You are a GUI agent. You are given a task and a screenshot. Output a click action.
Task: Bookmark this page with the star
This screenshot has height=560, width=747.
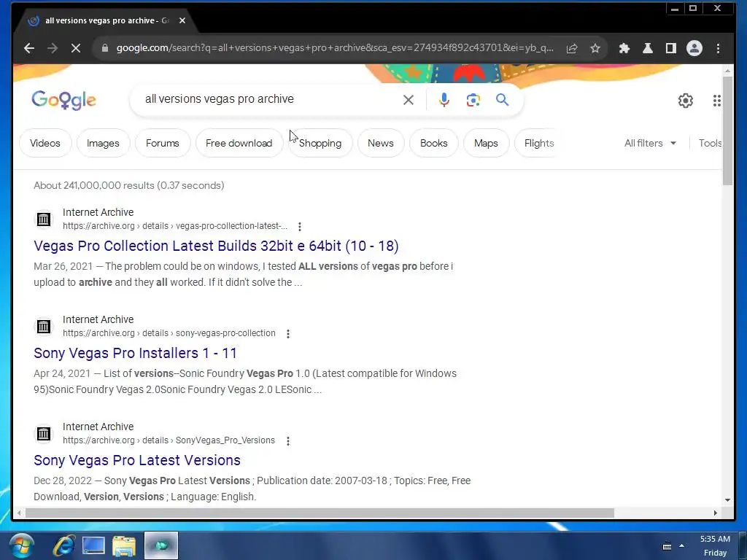(595, 48)
